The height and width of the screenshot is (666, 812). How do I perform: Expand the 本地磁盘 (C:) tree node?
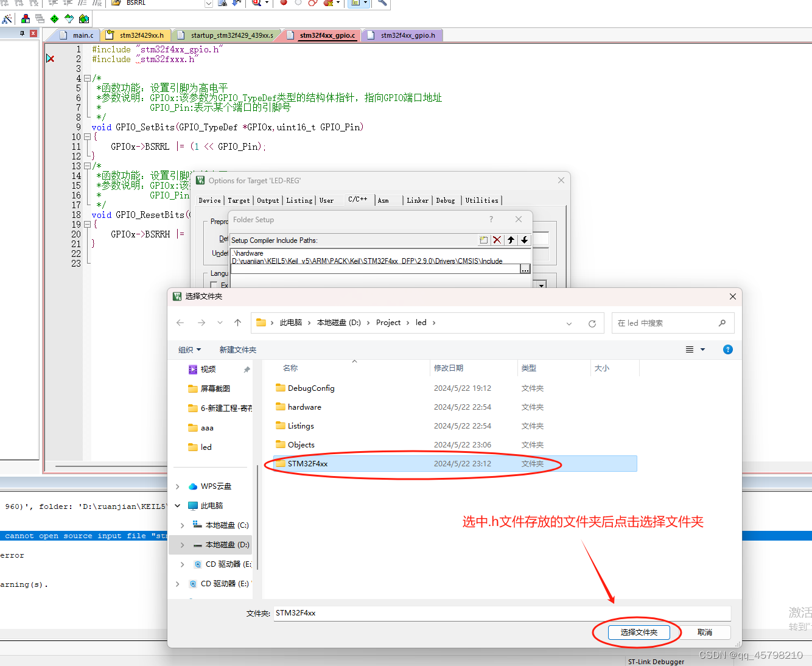[x=182, y=525]
